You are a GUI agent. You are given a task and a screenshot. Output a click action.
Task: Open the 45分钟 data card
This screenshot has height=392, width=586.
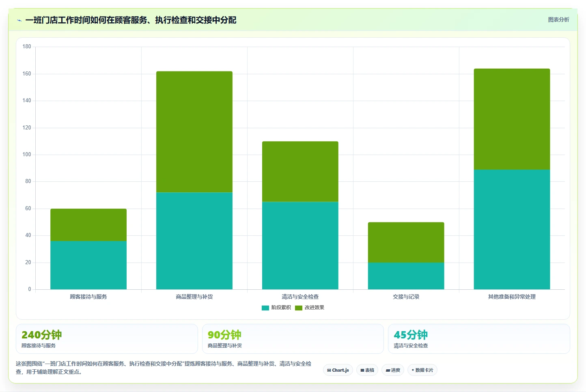[479, 339]
